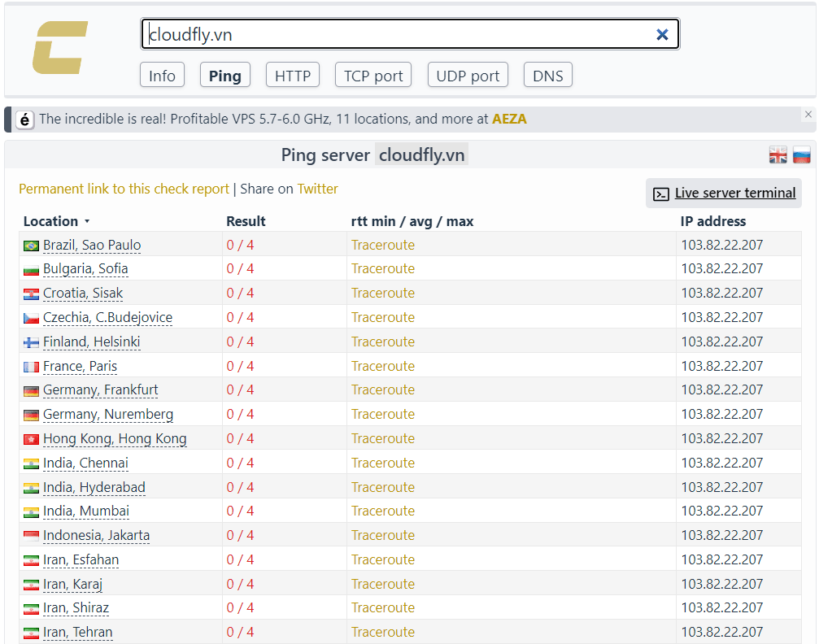819x644 pixels.
Task: Run Traceroute for India, Chennai
Action: pos(383,463)
